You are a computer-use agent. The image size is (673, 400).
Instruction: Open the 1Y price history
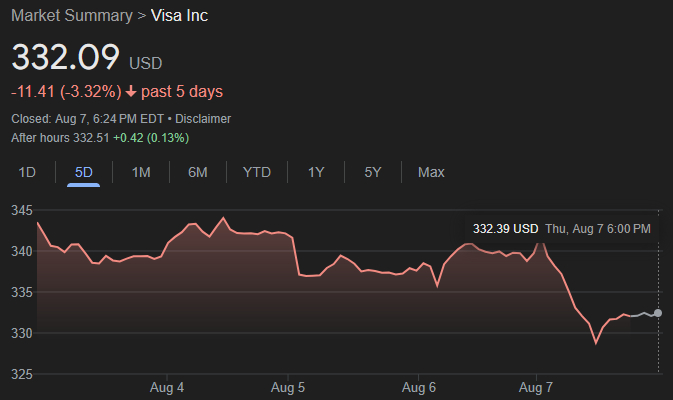316,172
